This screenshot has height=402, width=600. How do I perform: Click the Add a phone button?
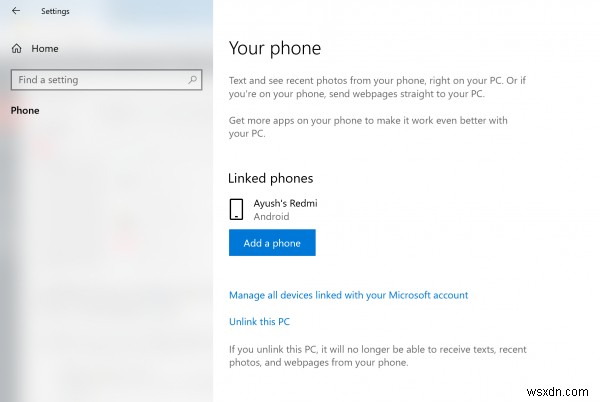pos(272,243)
